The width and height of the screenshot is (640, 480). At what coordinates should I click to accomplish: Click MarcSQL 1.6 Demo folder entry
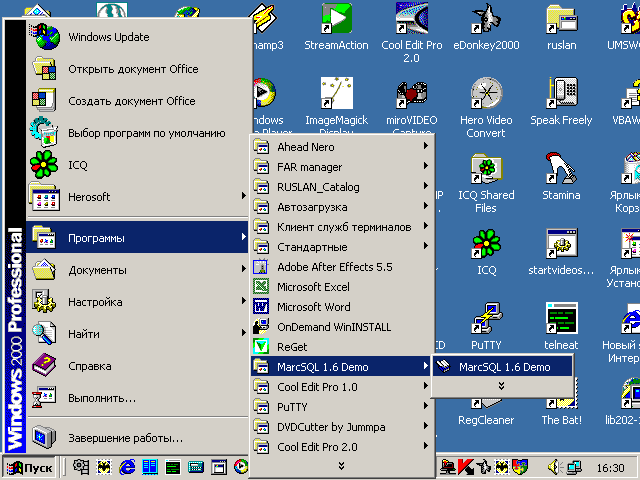pos(341,367)
